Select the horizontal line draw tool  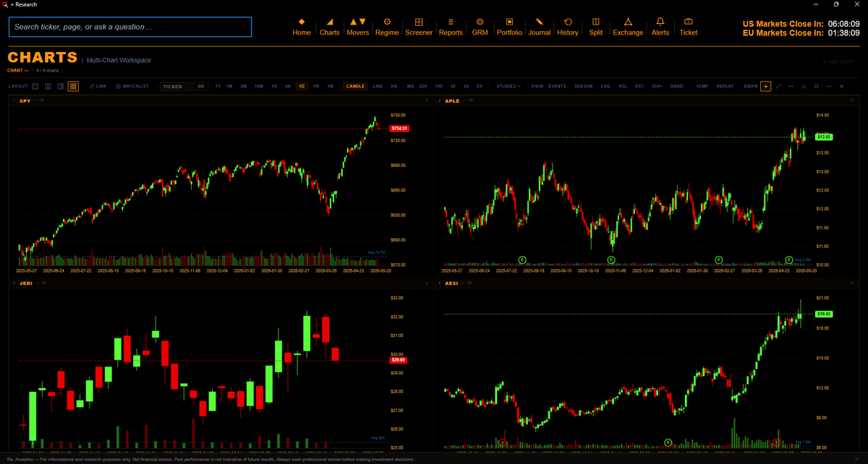(x=791, y=86)
